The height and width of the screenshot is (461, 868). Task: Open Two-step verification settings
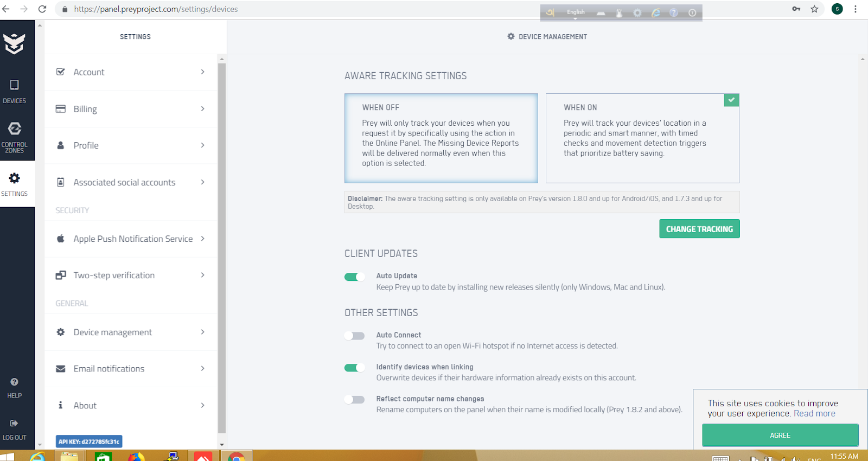point(131,276)
